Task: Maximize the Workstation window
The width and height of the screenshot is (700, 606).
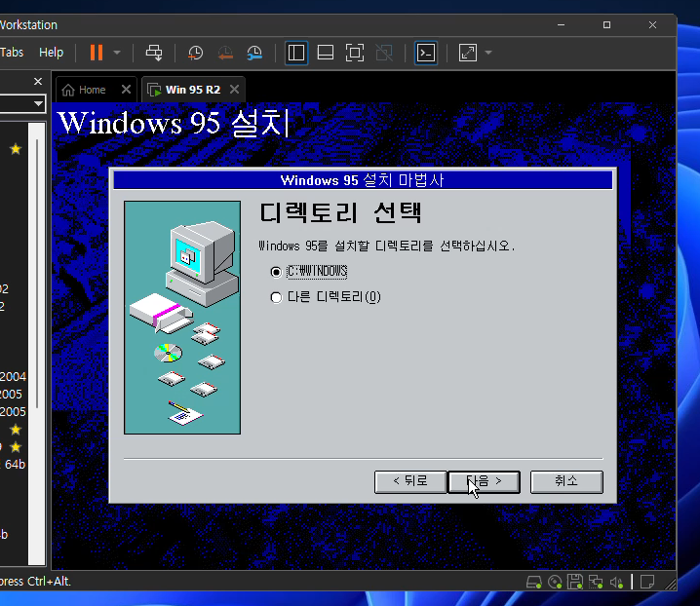Action: pyautogui.click(x=606, y=25)
